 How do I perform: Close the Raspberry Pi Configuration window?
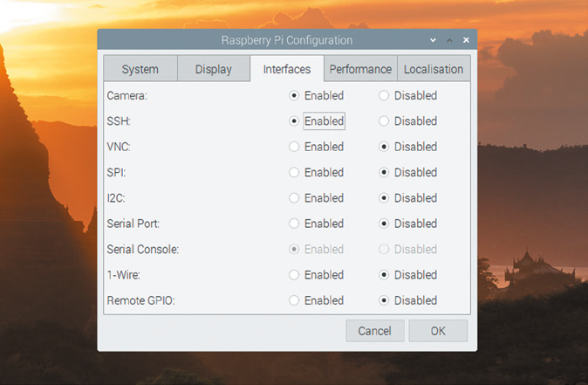(x=466, y=40)
